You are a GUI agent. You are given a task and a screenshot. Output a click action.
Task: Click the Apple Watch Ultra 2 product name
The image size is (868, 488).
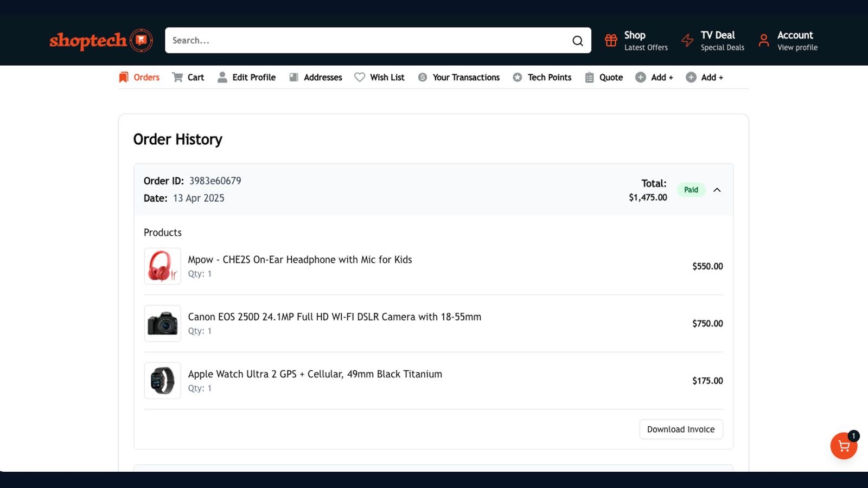315,374
